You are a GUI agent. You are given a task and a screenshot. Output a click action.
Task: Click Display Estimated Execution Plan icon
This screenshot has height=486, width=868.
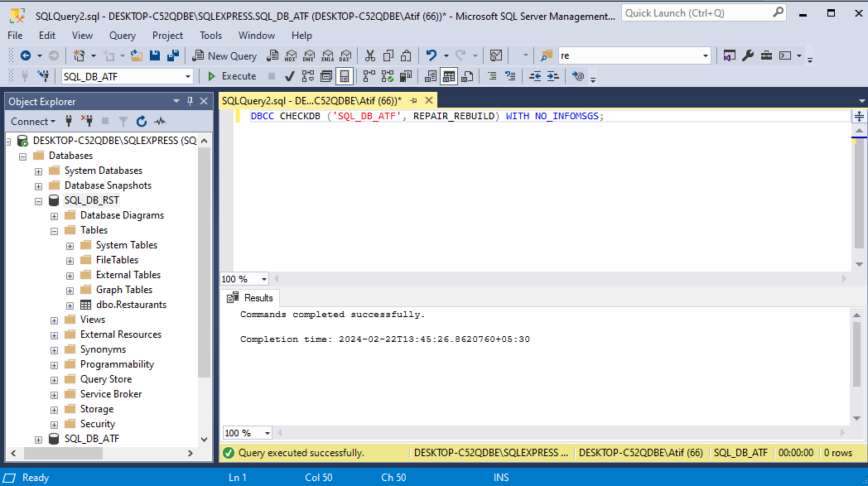(x=308, y=76)
